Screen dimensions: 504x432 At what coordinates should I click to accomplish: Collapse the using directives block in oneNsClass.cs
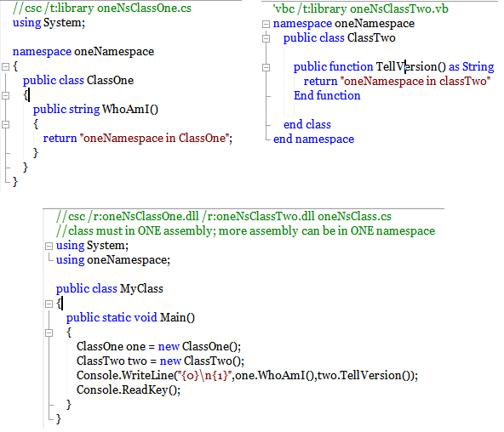(49, 246)
